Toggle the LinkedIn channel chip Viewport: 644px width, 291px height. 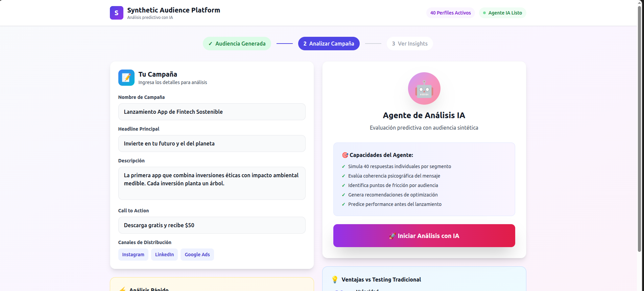[164, 255]
